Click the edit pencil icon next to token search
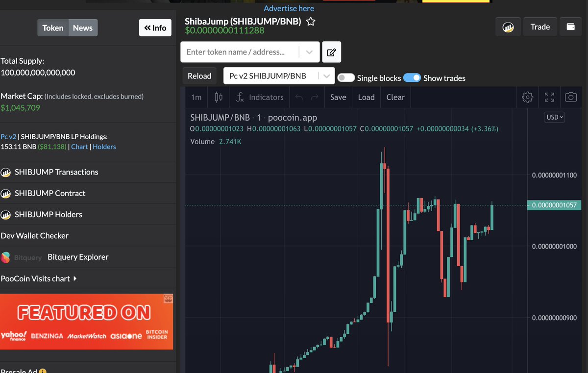 pyautogui.click(x=331, y=52)
